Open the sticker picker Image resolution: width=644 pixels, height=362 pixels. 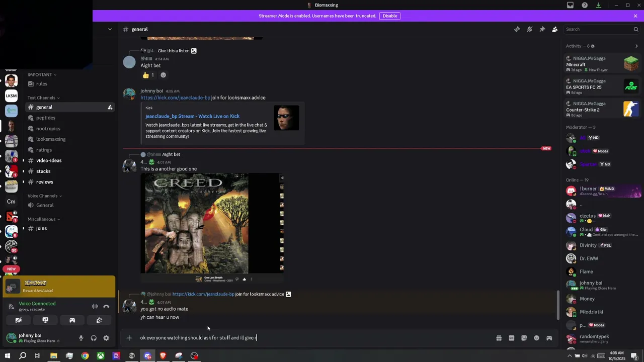[524, 338]
